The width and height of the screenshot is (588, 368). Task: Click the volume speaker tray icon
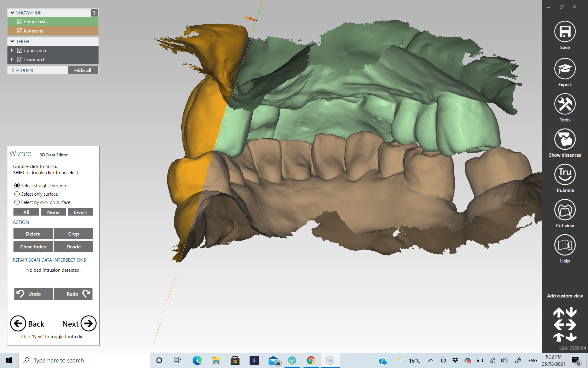504,360
